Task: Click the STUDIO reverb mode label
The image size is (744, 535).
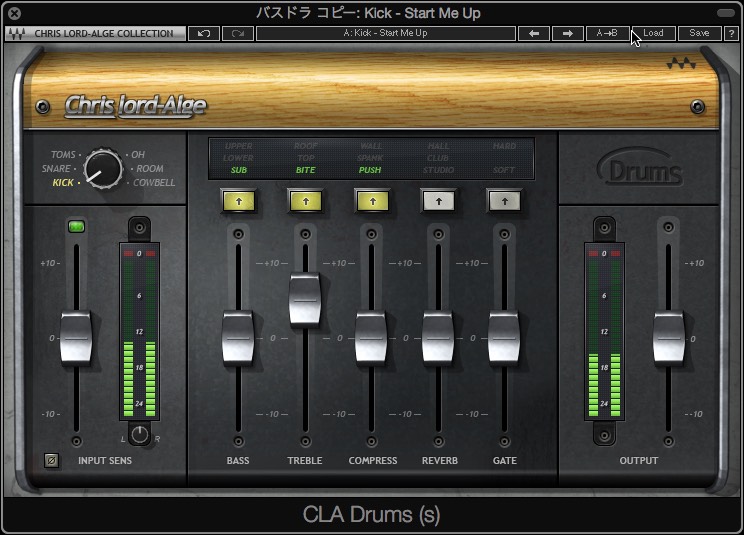Action: pos(438,170)
